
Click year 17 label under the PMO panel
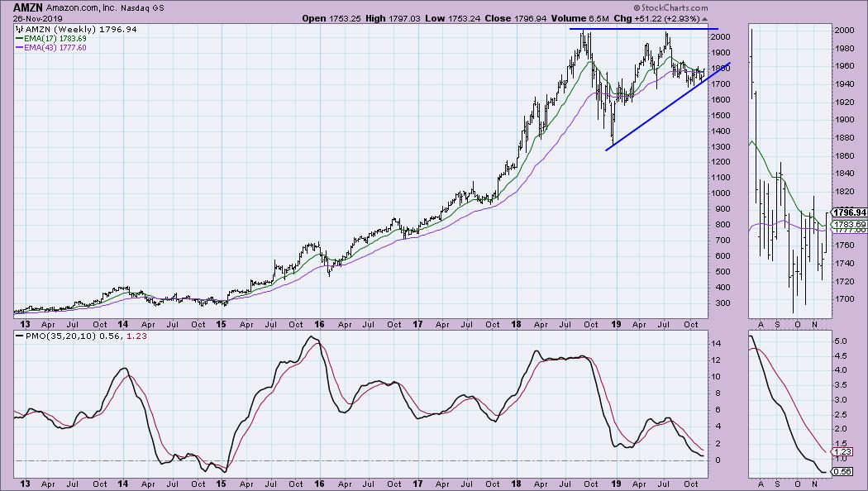click(x=417, y=484)
